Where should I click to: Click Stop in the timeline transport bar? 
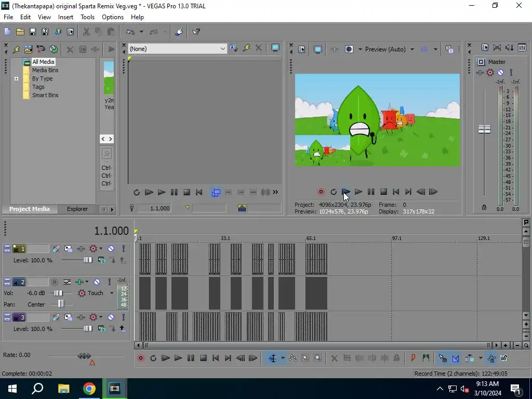click(x=203, y=358)
